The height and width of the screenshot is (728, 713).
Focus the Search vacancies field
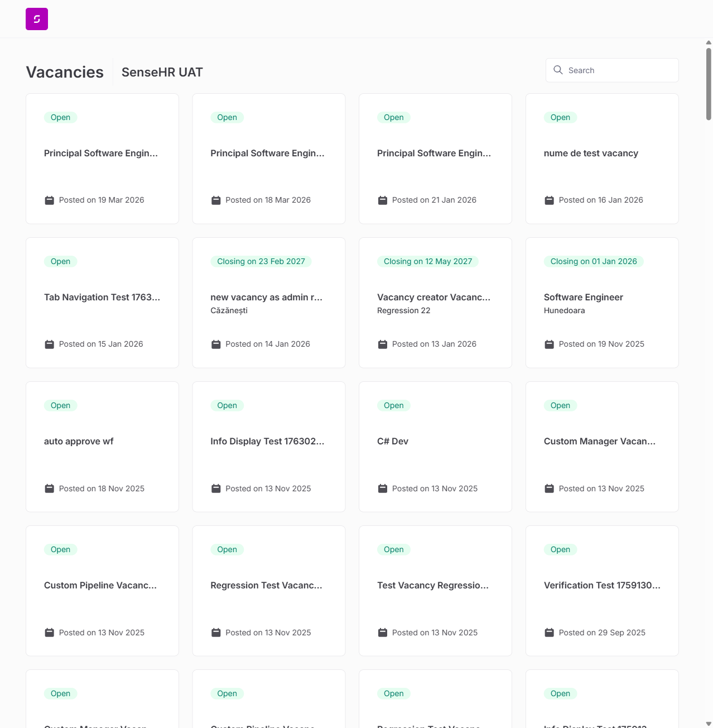(612, 70)
